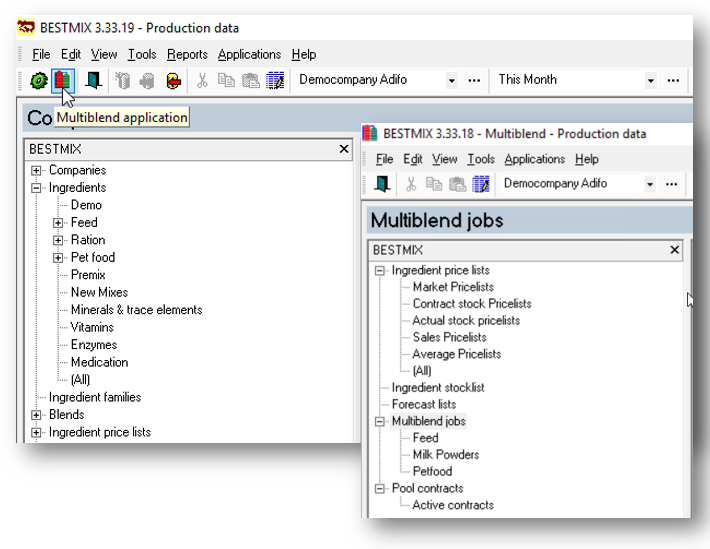Viewport: 710px width, 549px height.
Task: Expand the Ration tree node
Action: [58, 240]
